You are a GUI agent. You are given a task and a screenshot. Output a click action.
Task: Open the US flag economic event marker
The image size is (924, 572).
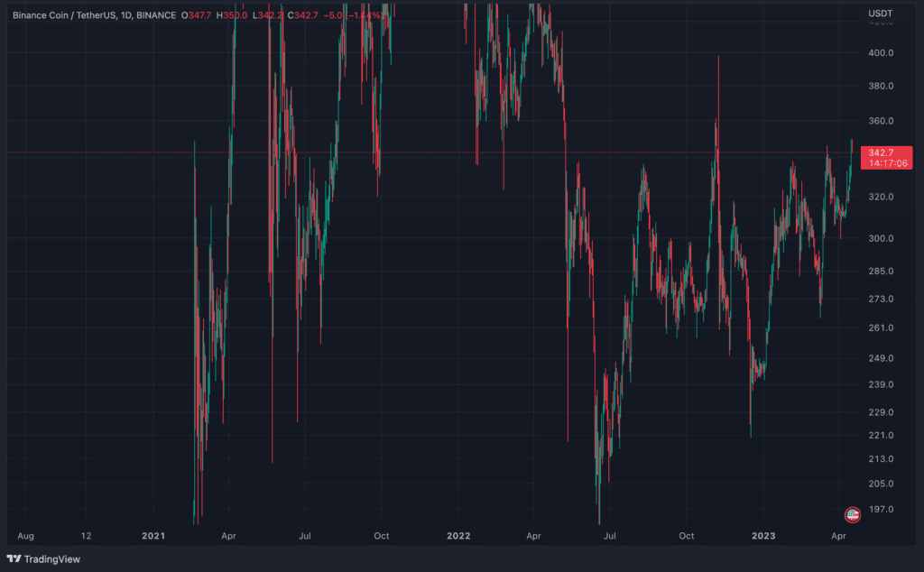tap(852, 515)
